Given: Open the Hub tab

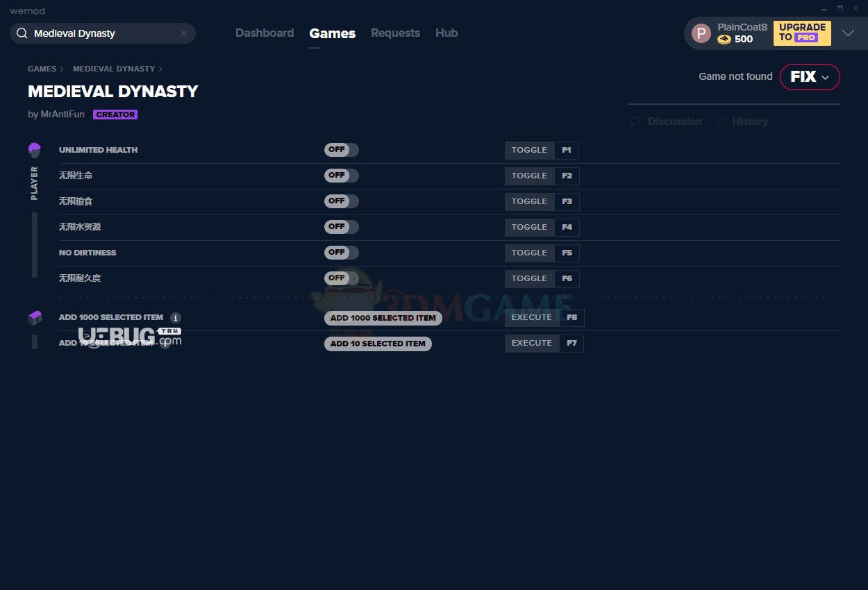Looking at the screenshot, I should (446, 33).
